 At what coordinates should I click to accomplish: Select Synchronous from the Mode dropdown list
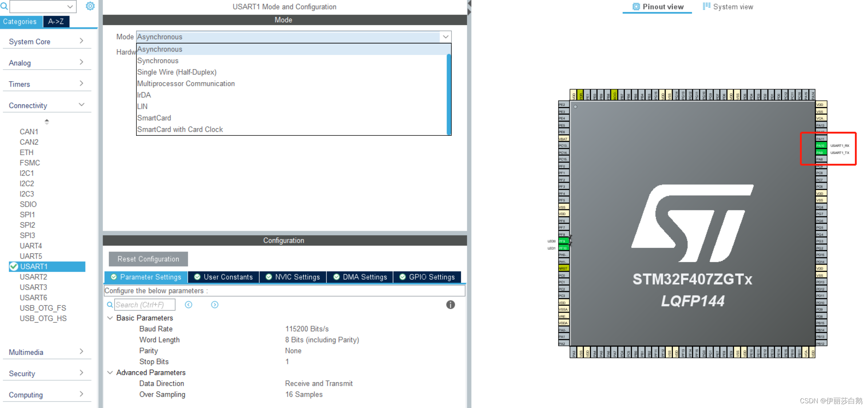tap(158, 60)
